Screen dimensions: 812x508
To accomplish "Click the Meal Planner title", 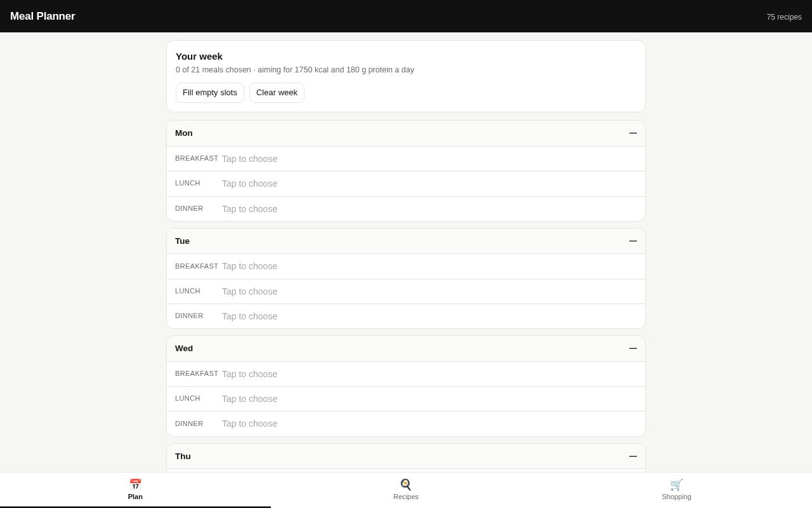I will (43, 17).
